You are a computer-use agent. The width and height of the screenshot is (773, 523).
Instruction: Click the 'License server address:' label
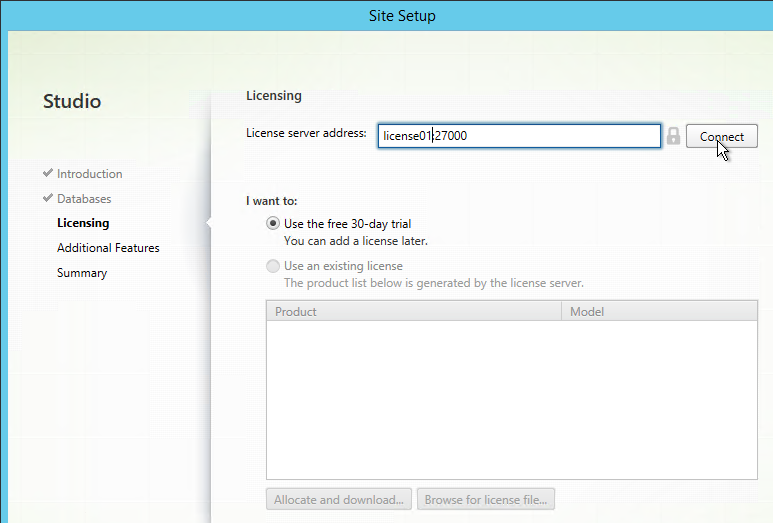click(306, 133)
